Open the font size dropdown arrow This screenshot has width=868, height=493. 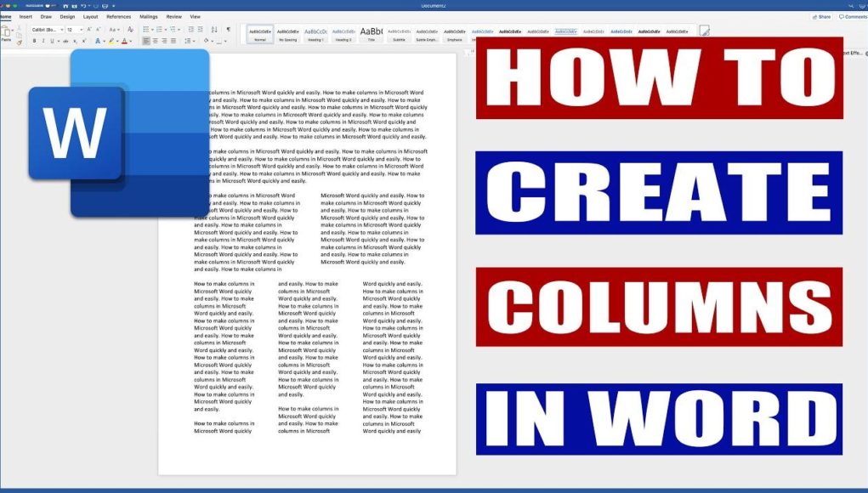[x=82, y=30]
